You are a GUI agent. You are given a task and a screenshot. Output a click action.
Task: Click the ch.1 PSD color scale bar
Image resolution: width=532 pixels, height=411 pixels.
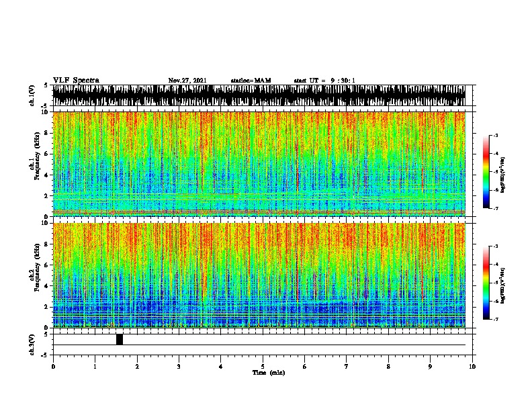(x=486, y=172)
